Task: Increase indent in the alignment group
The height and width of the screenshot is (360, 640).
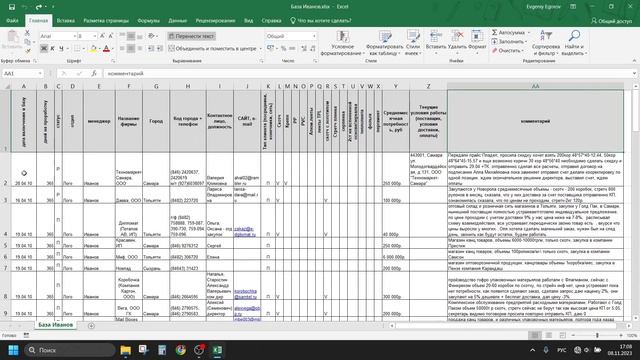Action: 160,49
